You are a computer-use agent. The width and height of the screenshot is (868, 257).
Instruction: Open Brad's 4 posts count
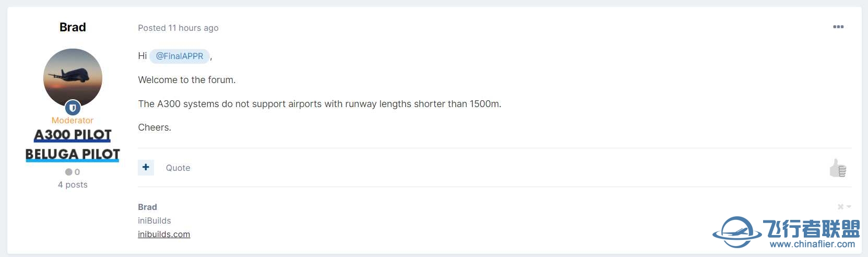coord(73,184)
